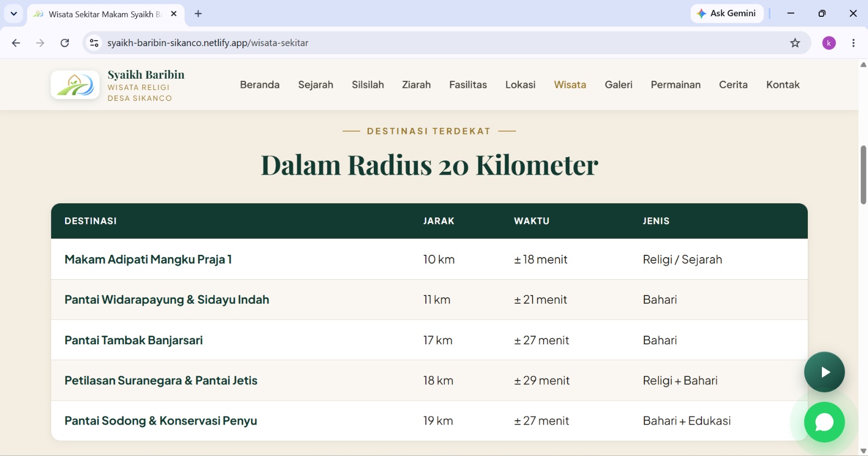Click the 10 km distance cell
This screenshot has width=868, height=456.
(439, 259)
